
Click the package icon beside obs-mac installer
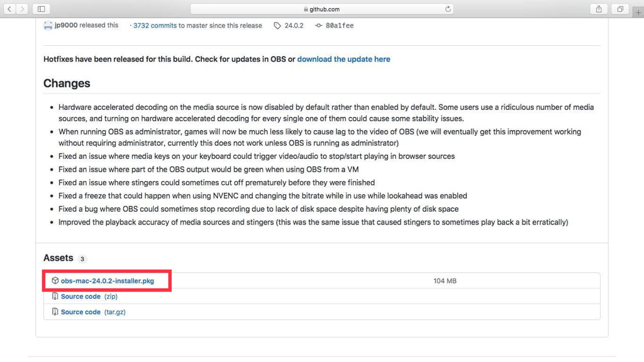pos(55,281)
